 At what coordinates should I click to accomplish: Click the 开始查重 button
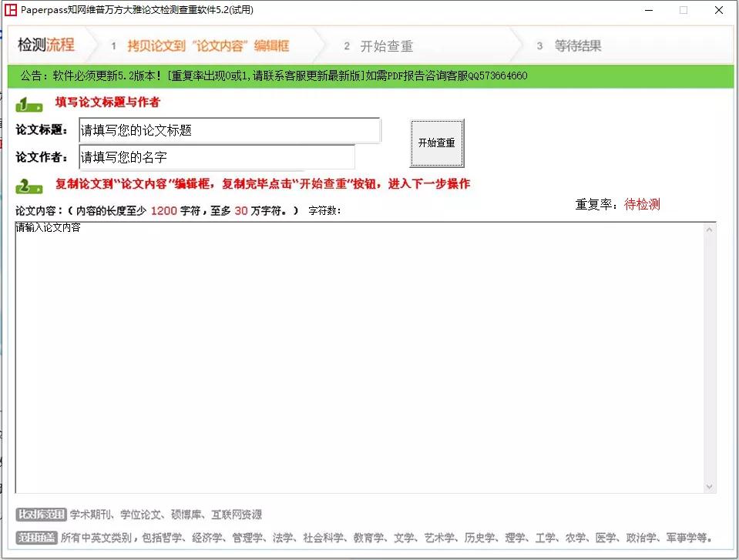coord(436,143)
